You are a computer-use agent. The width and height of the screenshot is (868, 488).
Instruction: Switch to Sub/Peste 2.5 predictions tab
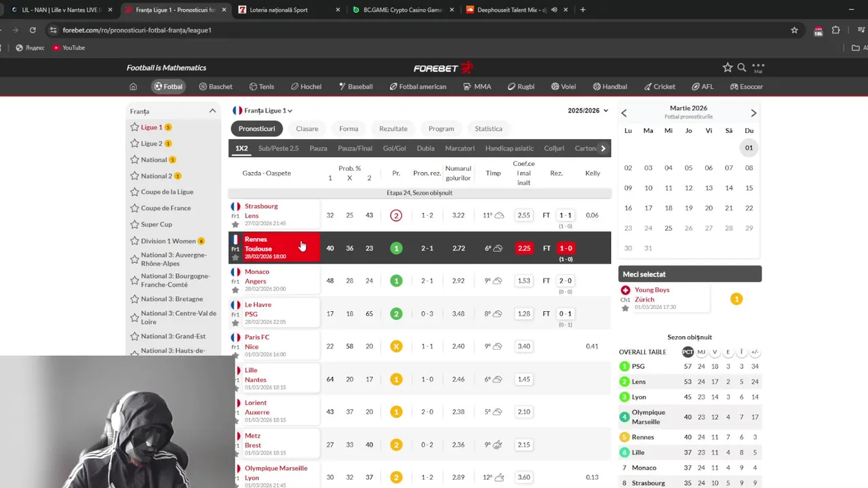[278, 148]
